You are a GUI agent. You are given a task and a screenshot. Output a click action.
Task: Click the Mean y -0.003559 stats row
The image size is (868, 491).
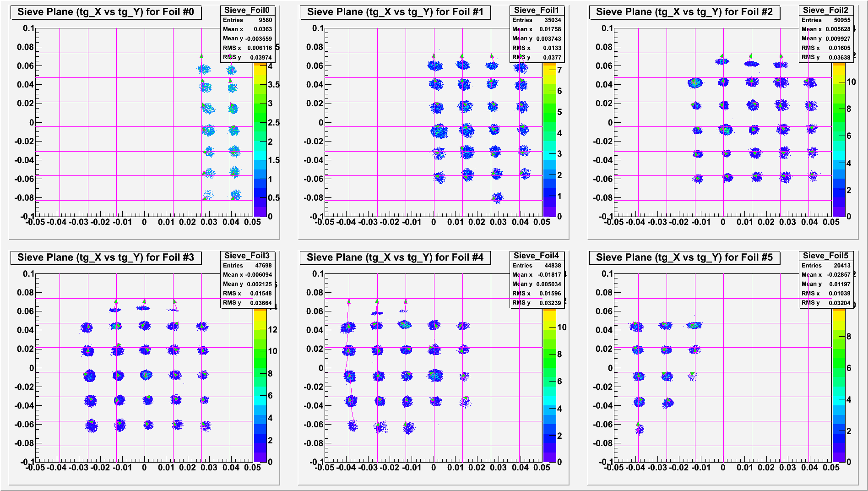tap(247, 38)
